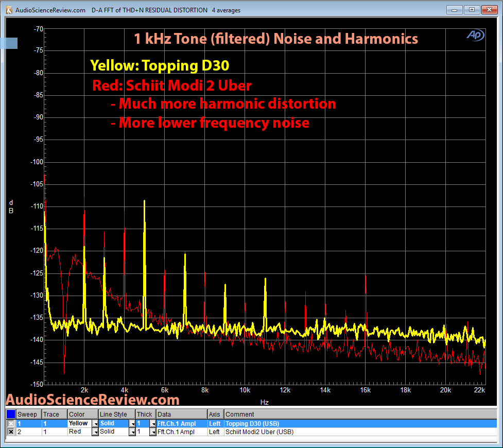503x448 pixels.
Task: Minimize the graph window
Action: click(454, 10)
